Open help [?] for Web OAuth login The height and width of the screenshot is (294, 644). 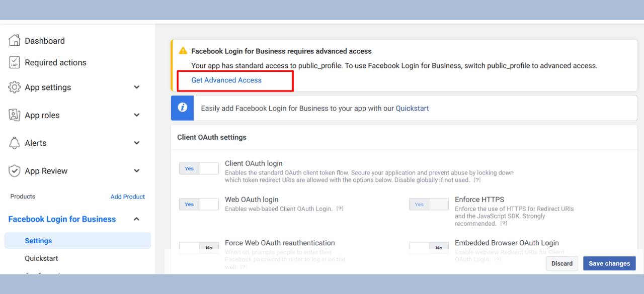point(340,209)
